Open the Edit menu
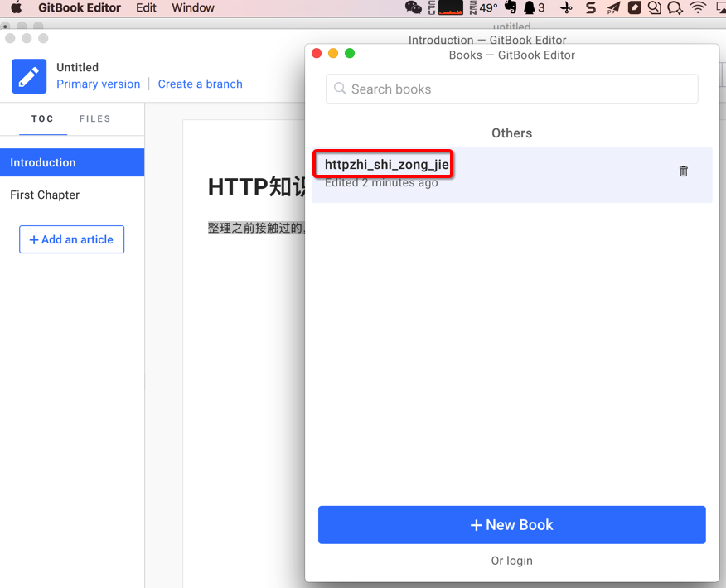This screenshot has width=726, height=588. click(146, 7)
